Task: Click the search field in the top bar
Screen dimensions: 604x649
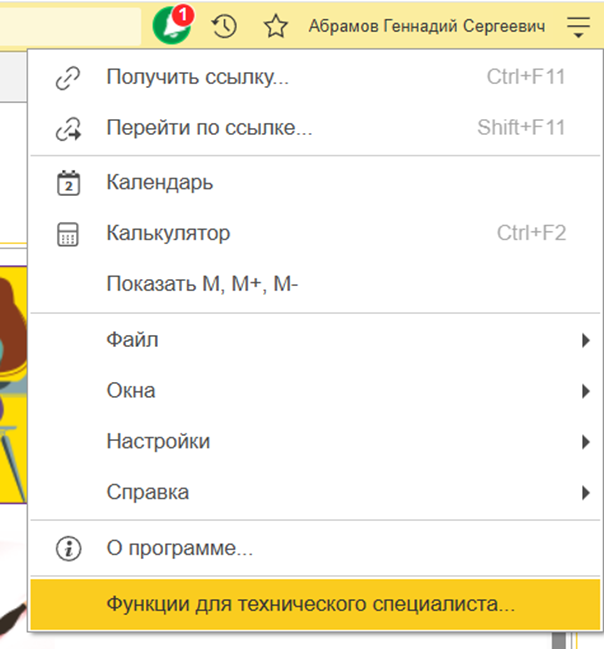Action: (x=70, y=26)
